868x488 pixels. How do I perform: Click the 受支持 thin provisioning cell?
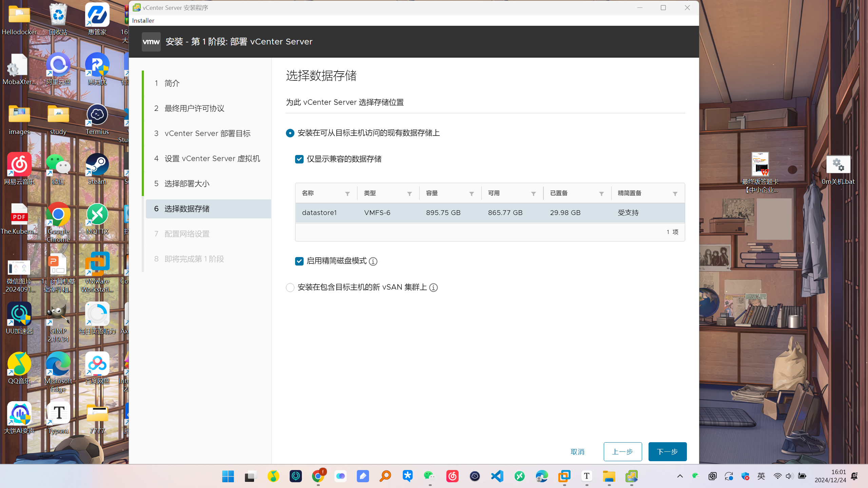(628, 213)
